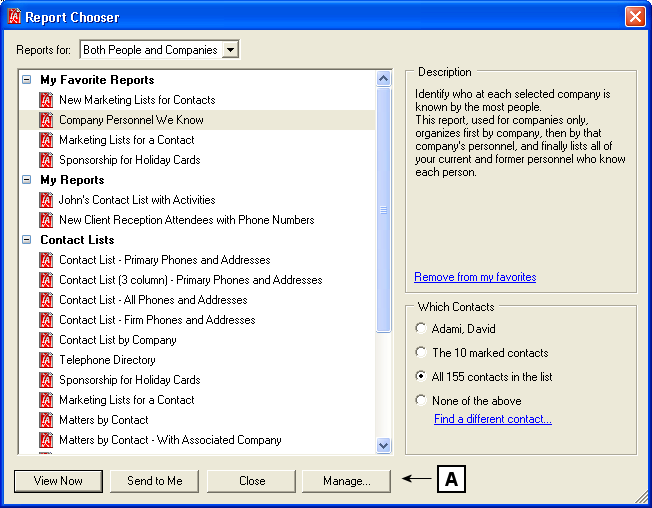
Task: Select the Matters by Contact report
Action: [x=104, y=420]
